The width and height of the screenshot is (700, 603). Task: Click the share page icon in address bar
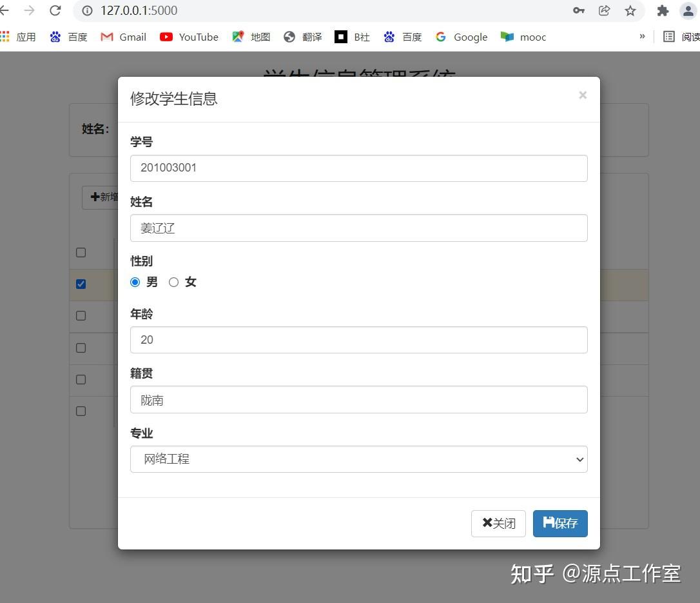pyautogui.click(x=604, y=11)
